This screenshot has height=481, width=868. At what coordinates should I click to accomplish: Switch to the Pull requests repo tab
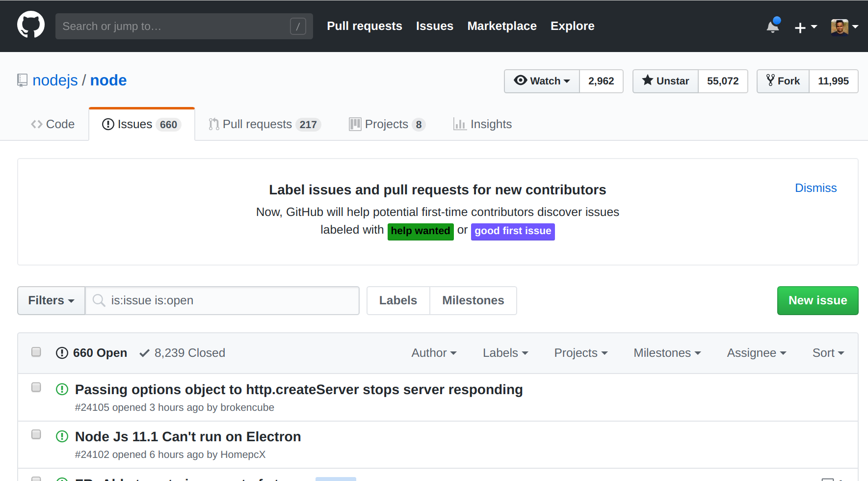pos(265,124)
